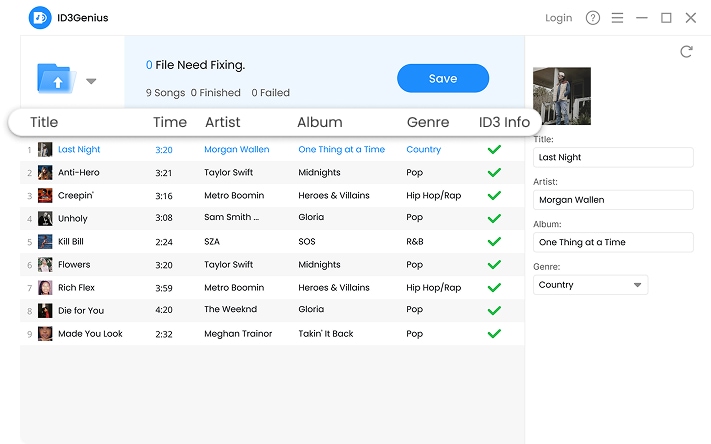Click album cell SOS

[307, 241]
